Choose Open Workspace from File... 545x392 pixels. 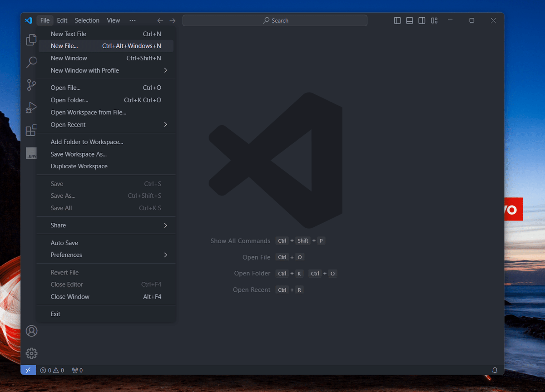(106, 112)
